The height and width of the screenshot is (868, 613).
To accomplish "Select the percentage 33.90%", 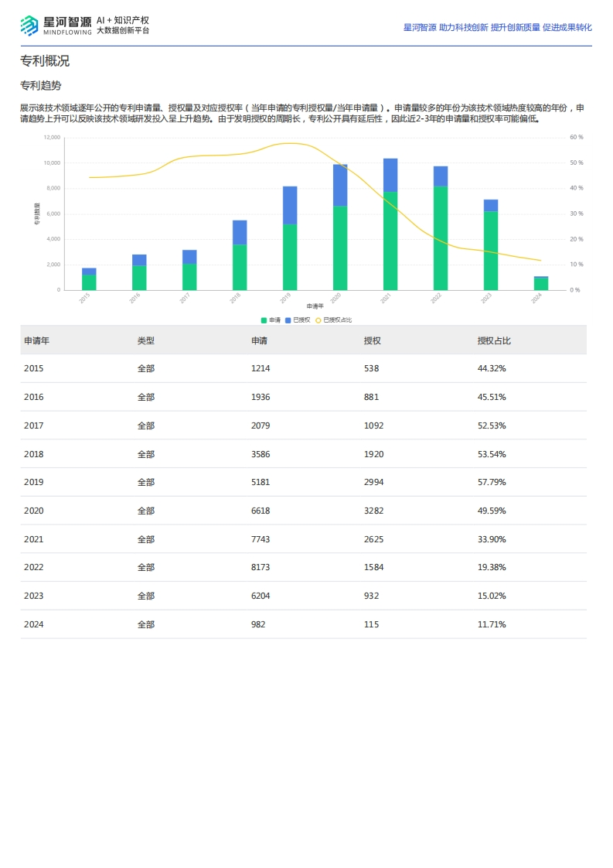I will (492, 539).
